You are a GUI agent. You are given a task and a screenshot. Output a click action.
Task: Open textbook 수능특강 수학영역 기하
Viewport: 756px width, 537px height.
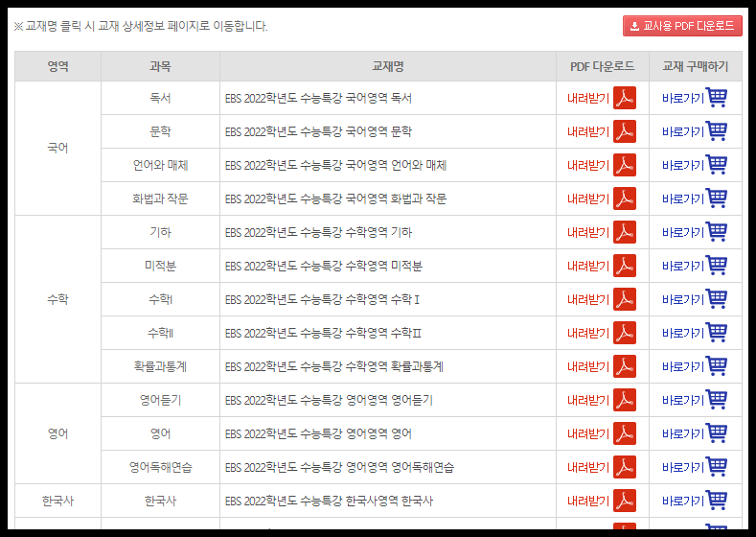318,232
